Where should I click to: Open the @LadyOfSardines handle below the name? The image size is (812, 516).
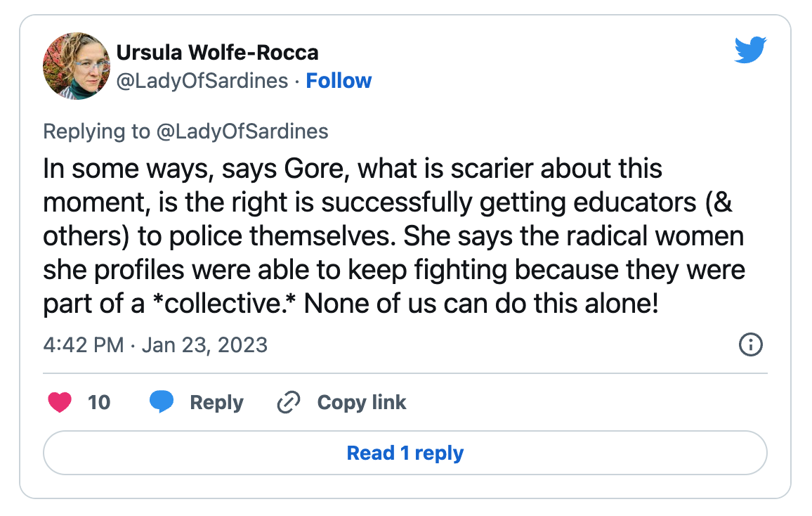click(202, 81)
